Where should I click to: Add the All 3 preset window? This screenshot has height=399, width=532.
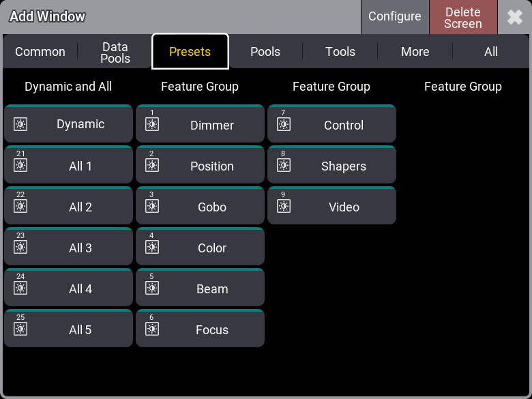pos(68,246)
